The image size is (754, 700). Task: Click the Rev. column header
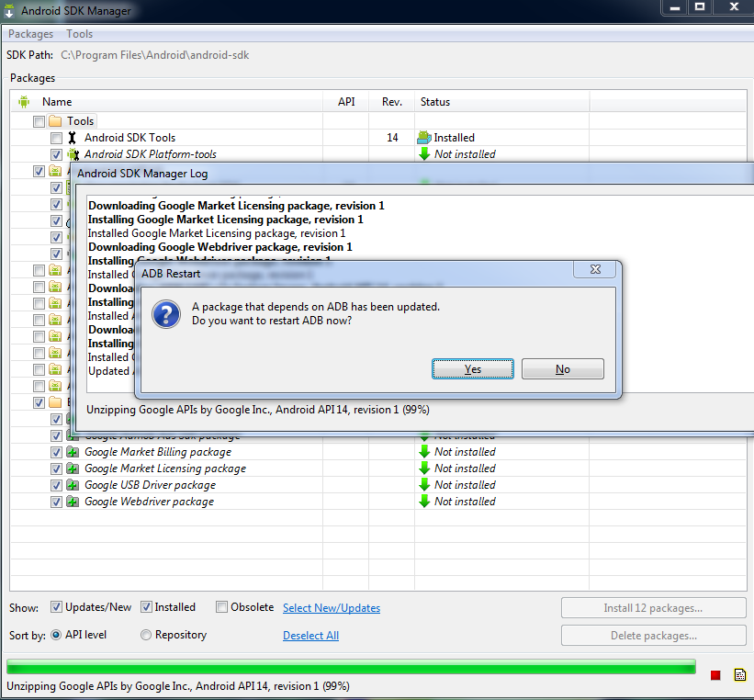pos(392,102)
